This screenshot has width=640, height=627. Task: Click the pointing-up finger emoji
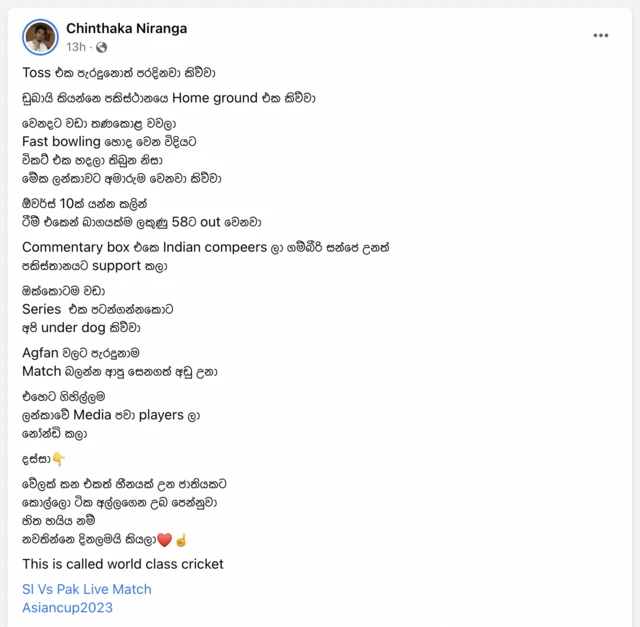pos(181,540)
